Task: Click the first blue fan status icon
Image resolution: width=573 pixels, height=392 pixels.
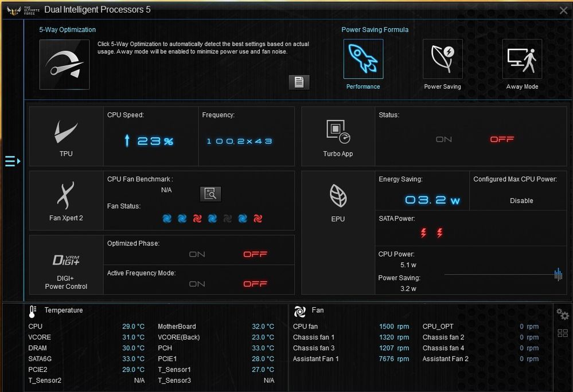Action: [x=167, y=218]
